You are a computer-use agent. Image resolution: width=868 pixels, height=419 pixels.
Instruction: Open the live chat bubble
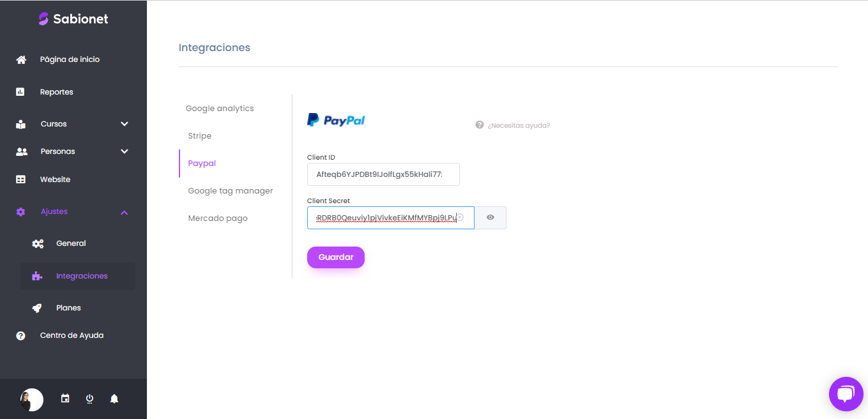tap(846, 394)
